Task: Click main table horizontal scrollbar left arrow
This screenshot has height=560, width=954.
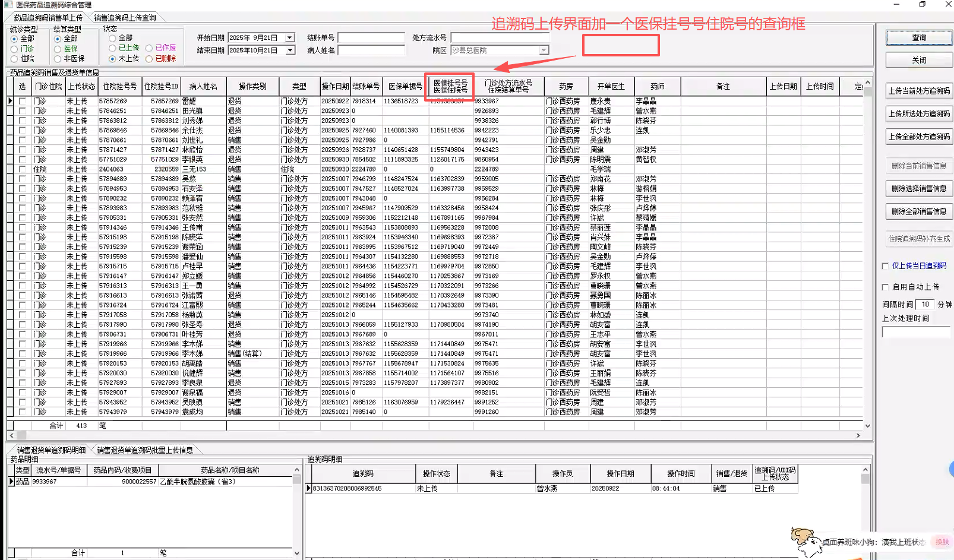Action: (x=11, y=435)
